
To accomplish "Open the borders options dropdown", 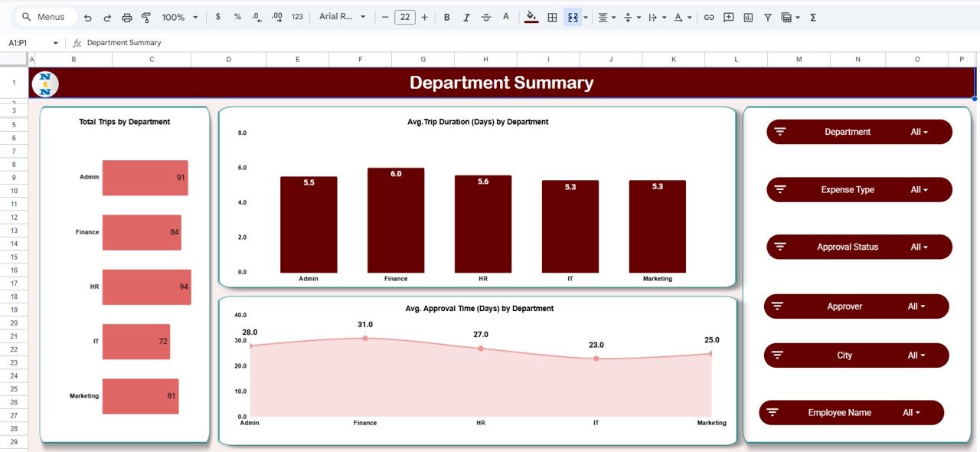I will 552,17.
